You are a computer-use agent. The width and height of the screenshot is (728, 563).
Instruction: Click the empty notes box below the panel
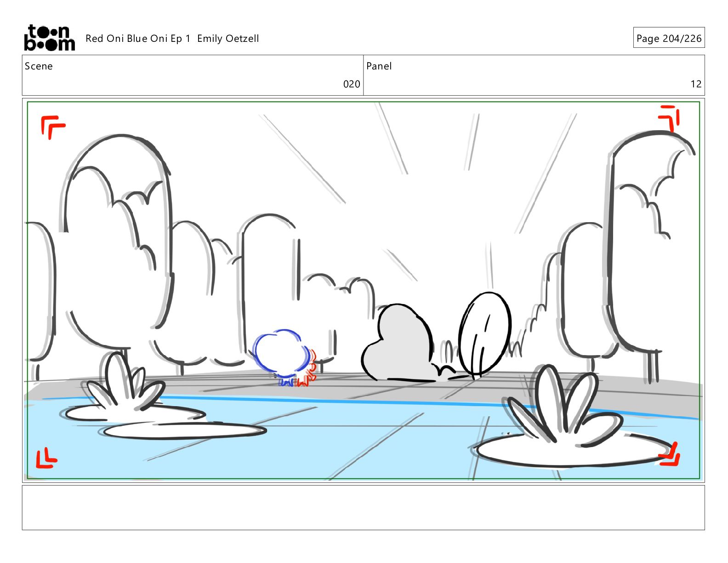363,507
